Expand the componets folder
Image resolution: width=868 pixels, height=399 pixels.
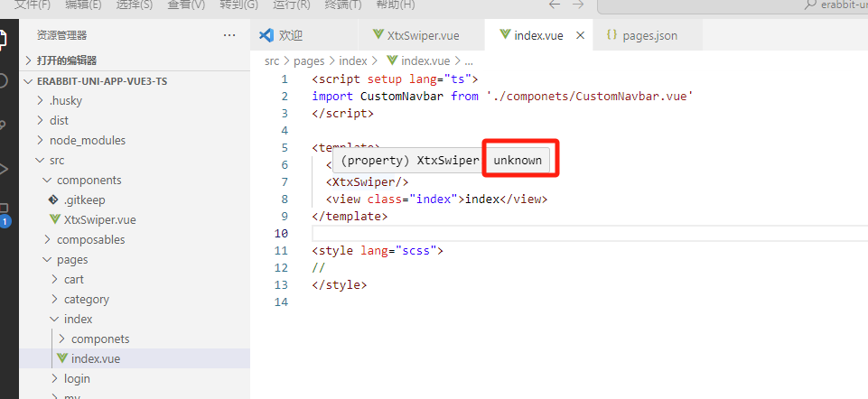click(x=135, y=339)
